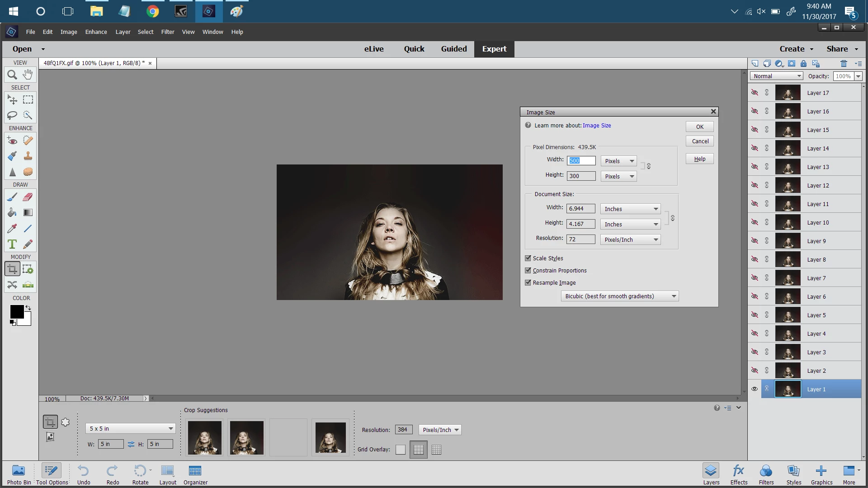
Task: Open the Normal blend mode dropdown
Action: tap(777, 76)
